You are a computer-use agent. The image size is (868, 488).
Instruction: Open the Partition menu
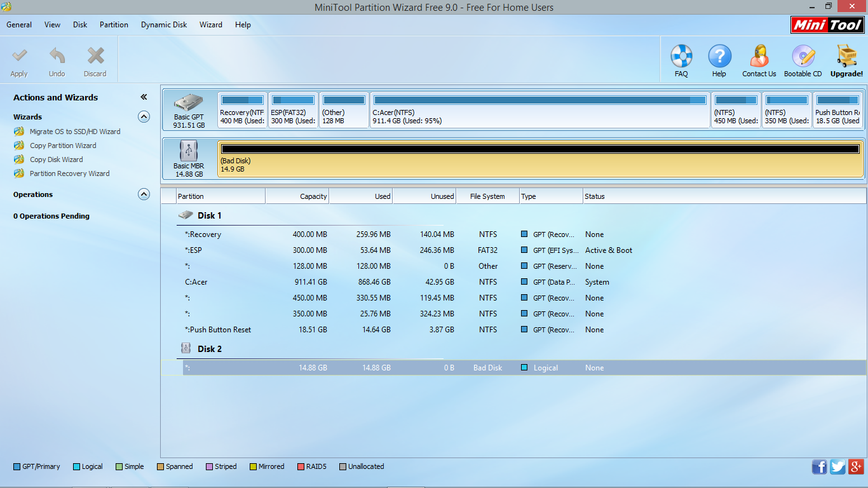tap(114, 25)
